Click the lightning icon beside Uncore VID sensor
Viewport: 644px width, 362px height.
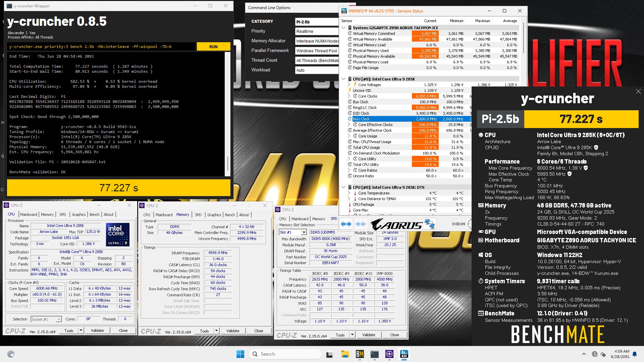(350, 90)
